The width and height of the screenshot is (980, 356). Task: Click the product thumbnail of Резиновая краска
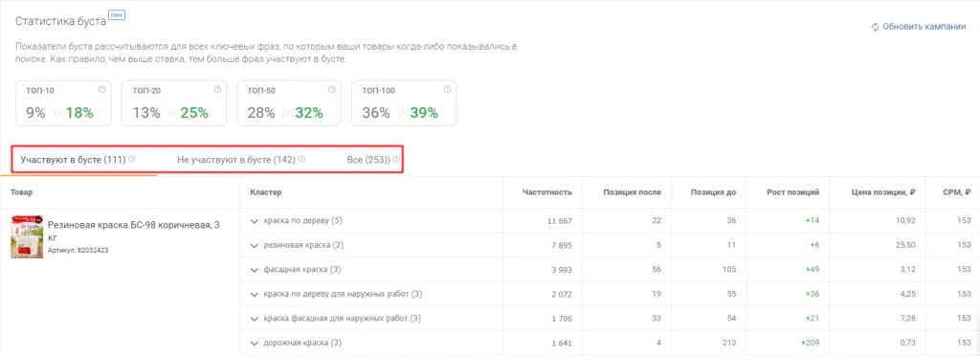[27, 236]
